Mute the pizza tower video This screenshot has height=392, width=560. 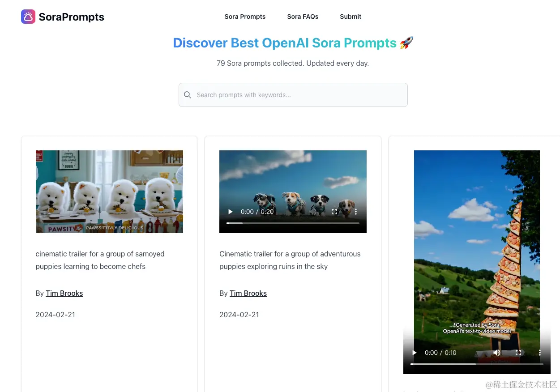tap(497, 353)
